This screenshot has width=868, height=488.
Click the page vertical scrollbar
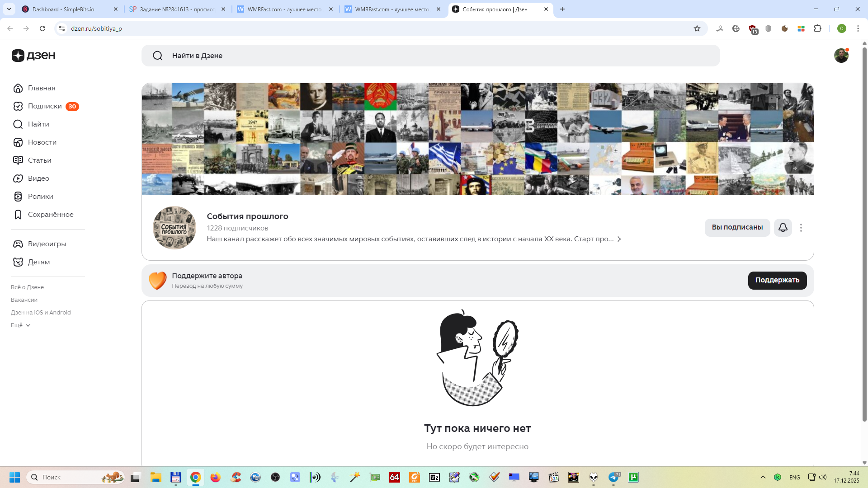point(864,235)
